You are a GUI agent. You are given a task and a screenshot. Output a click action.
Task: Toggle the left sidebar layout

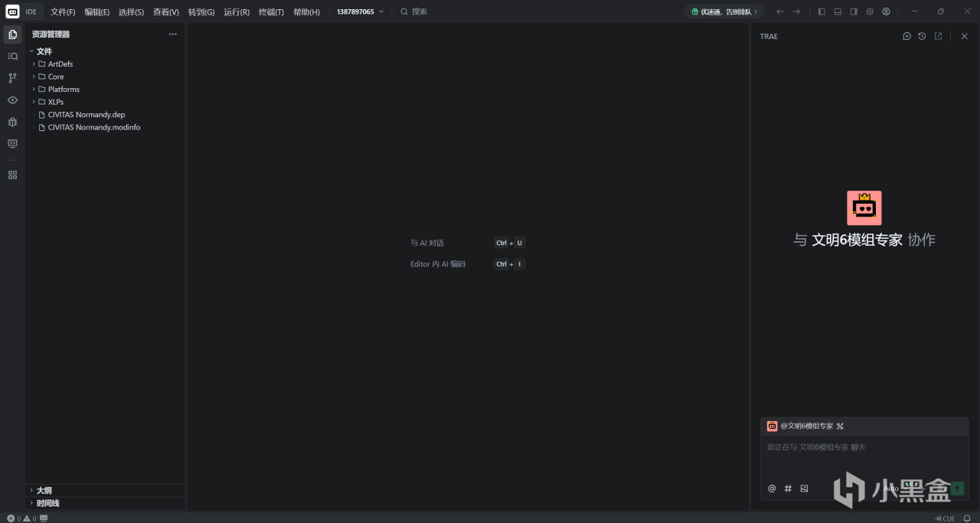(822, 11)
